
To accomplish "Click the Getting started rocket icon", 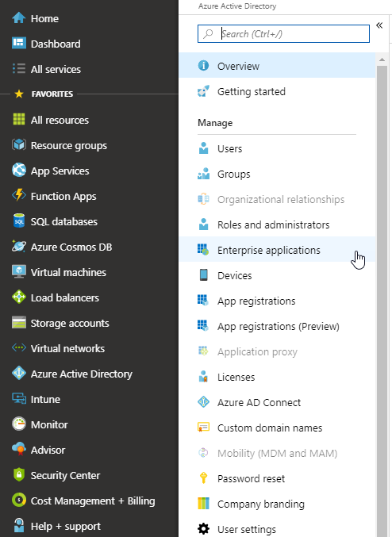I will click(203, 91).
